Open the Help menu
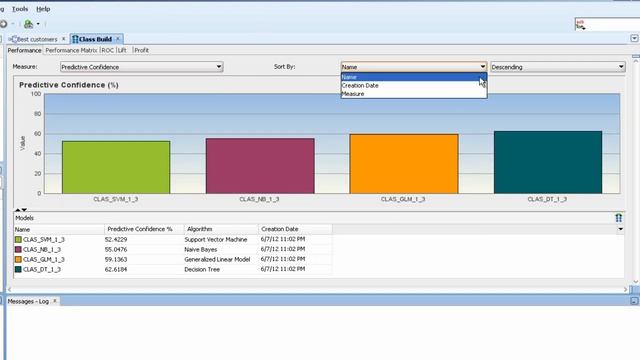The image size is (640, 360). [43, 9]
